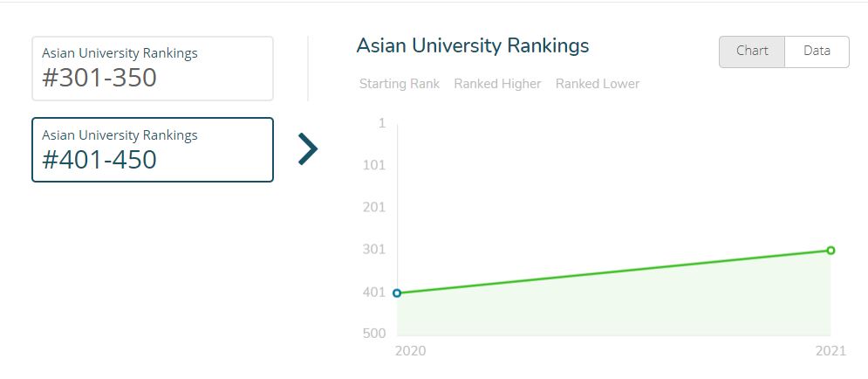Click the right-pointing chevron arrow icon

tap(308, 149)
